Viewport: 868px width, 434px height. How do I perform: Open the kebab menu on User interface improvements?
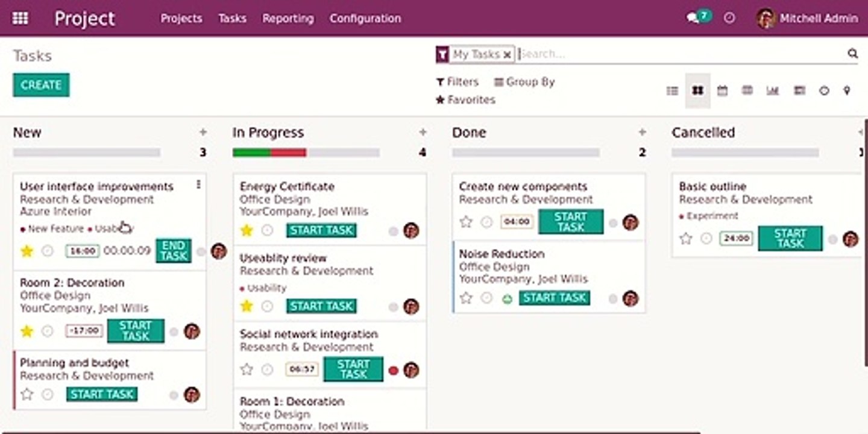pyautogui.click(x=198, y=185)
